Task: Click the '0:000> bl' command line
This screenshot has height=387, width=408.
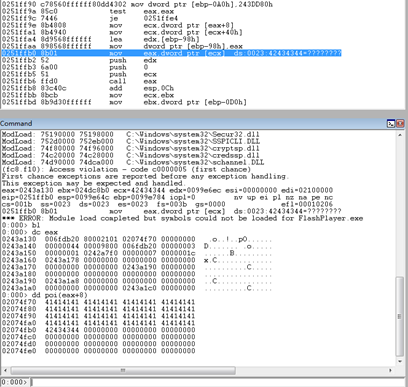Action: tap(21, 225)
